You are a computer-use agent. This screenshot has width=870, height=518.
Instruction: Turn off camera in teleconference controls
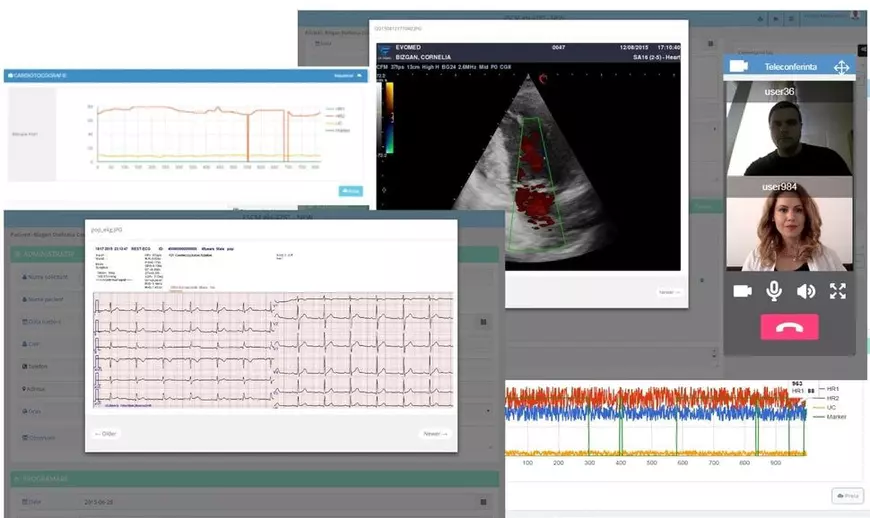tap(742, 291)
